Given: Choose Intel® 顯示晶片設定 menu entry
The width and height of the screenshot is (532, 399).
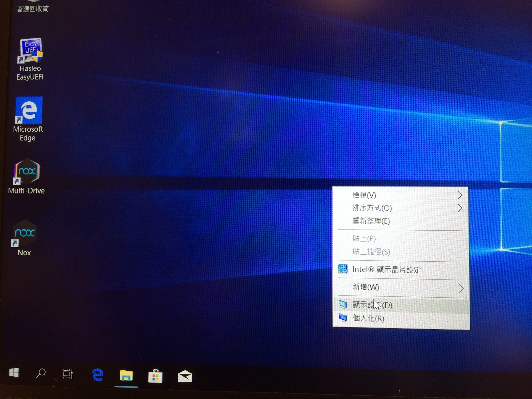Looking at the screenshot, I should (x=401, y=269).
